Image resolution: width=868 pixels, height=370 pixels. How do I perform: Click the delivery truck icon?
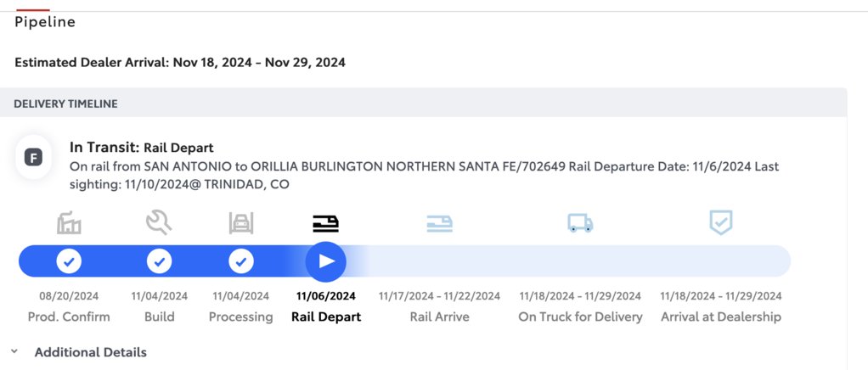tap(580, 223)
